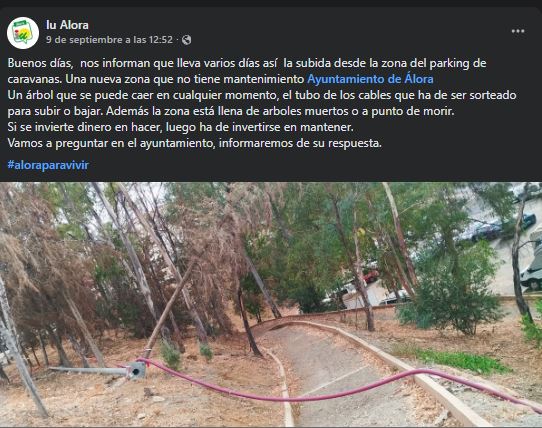Click the line 'Vamos a preguntar en el ayuntamiento'
542x428 pixels.
coord(195,143)
